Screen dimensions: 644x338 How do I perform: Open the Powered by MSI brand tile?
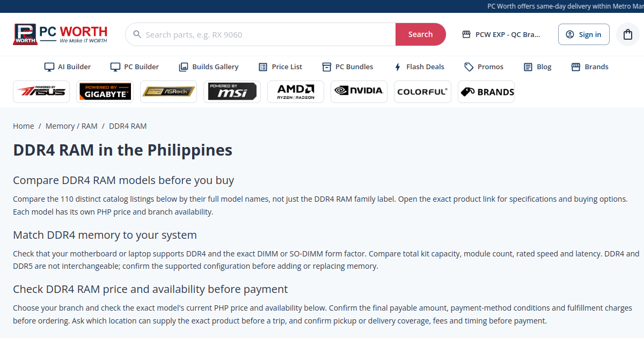(232, 92)
